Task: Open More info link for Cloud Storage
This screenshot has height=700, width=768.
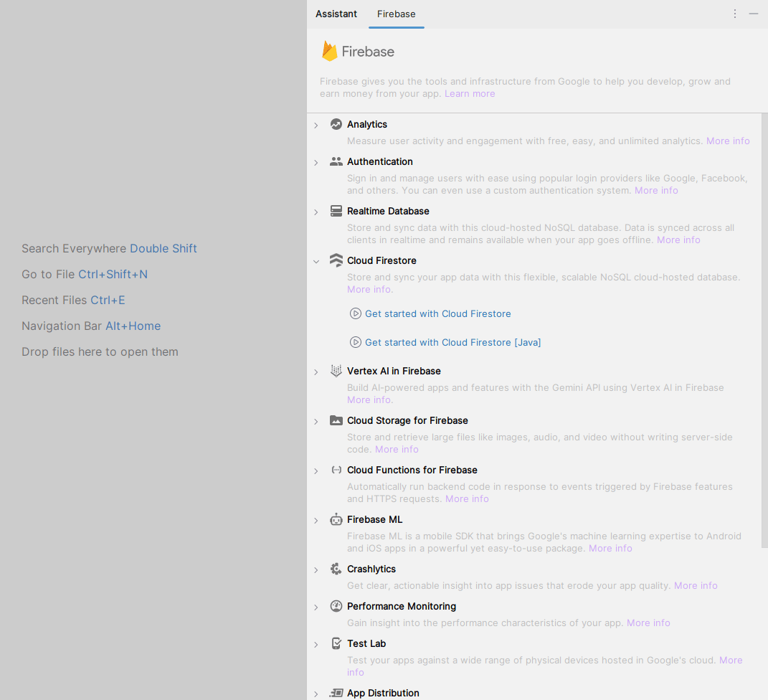Action: [x=397, y=449]
